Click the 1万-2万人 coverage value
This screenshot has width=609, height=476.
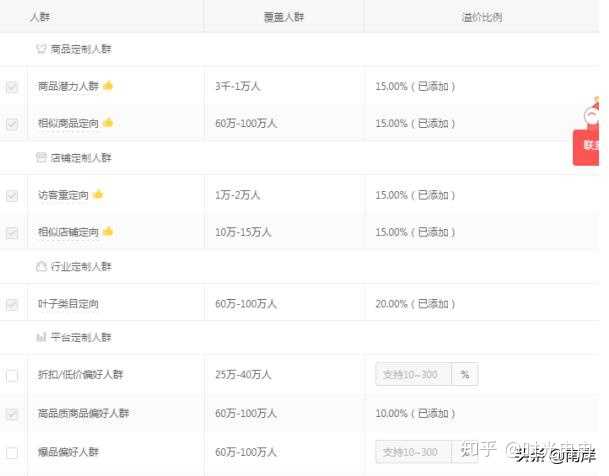(238, 195)
